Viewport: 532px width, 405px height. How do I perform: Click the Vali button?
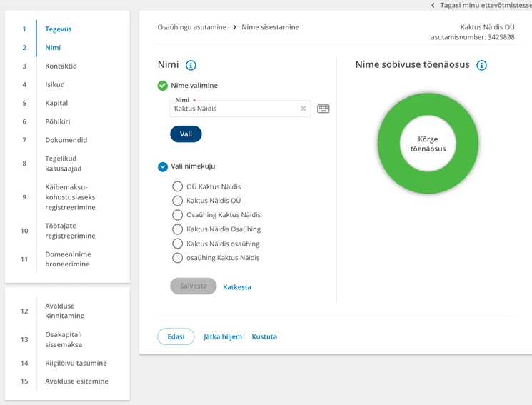(x=186, y=134)
